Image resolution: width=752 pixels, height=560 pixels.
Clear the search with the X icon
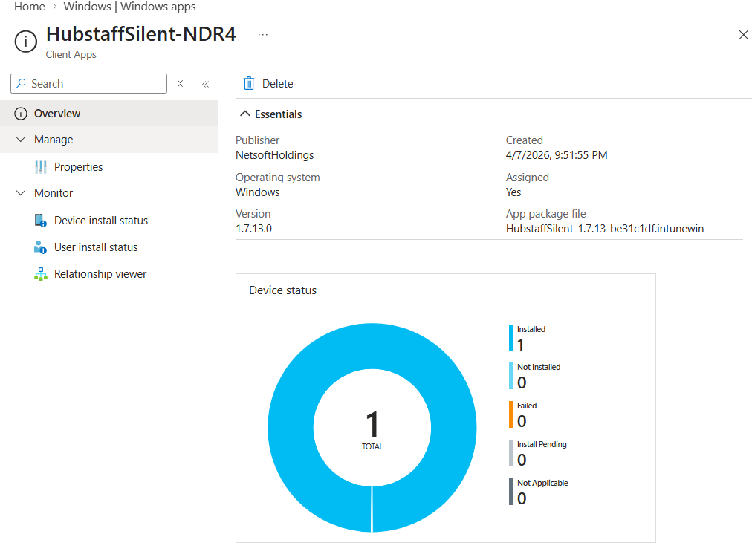[180, 84]
